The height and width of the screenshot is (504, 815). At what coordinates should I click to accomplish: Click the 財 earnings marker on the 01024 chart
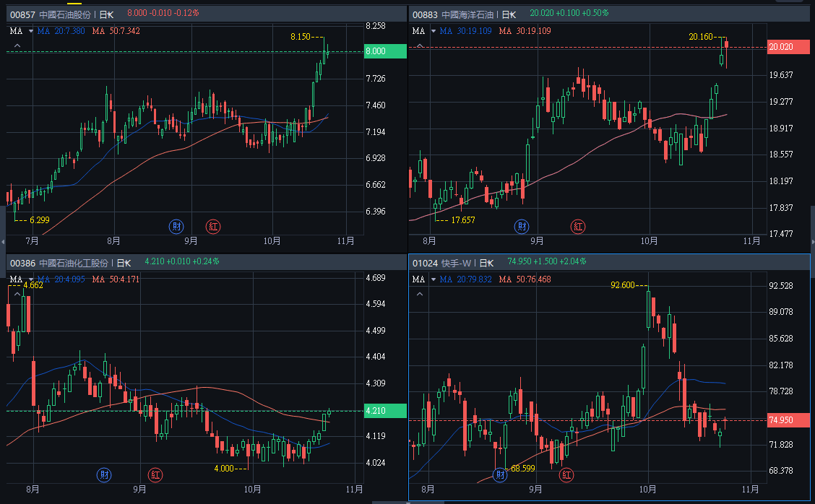tap(500, 474)
